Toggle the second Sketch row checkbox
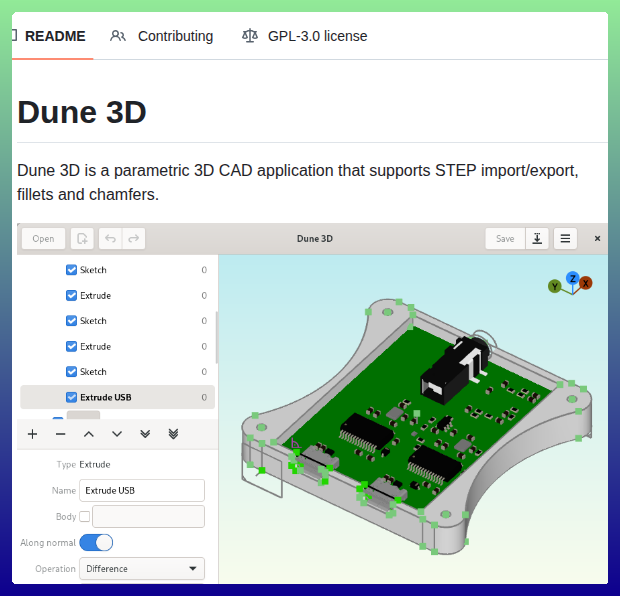The image size is (620, 596). [71, 321]
